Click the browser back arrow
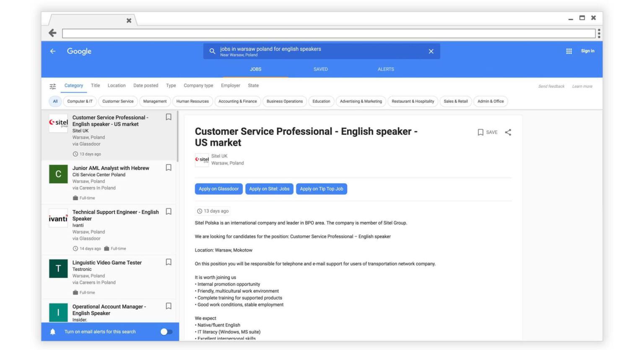 [x=52, y=33]
